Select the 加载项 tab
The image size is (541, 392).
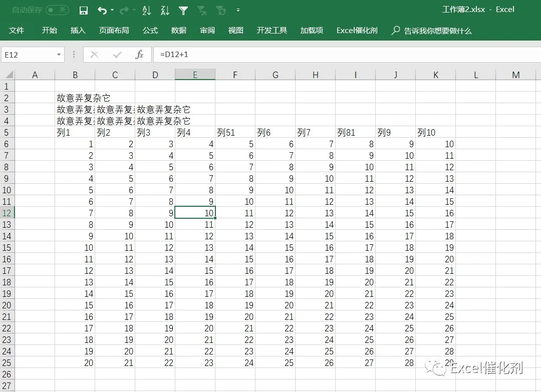coord(312,31)
